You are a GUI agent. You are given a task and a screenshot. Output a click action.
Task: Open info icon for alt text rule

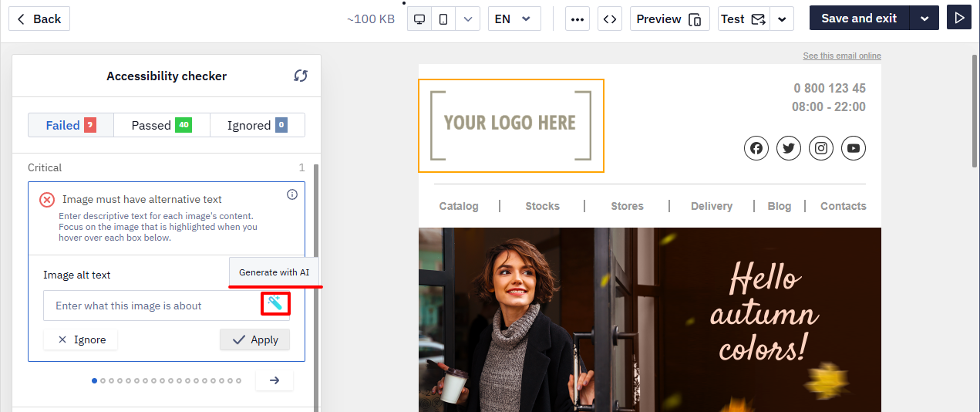(292, 194)
